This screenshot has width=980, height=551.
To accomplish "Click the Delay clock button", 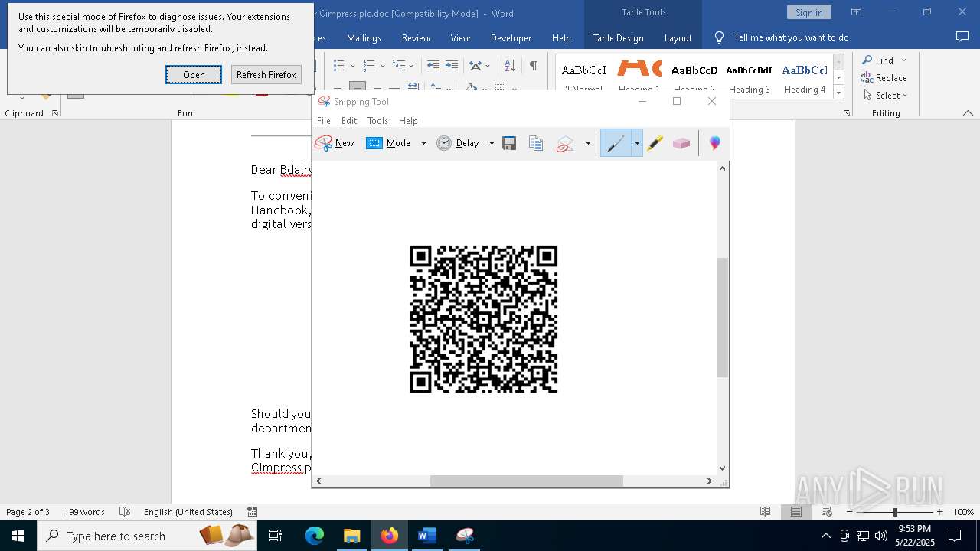I will tap(458, 143).
